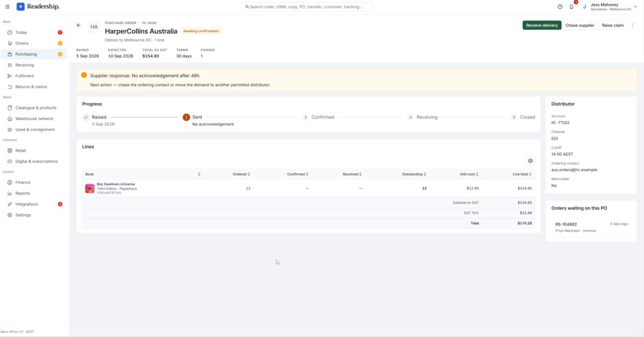Click Raise claim button

[613, 25]
